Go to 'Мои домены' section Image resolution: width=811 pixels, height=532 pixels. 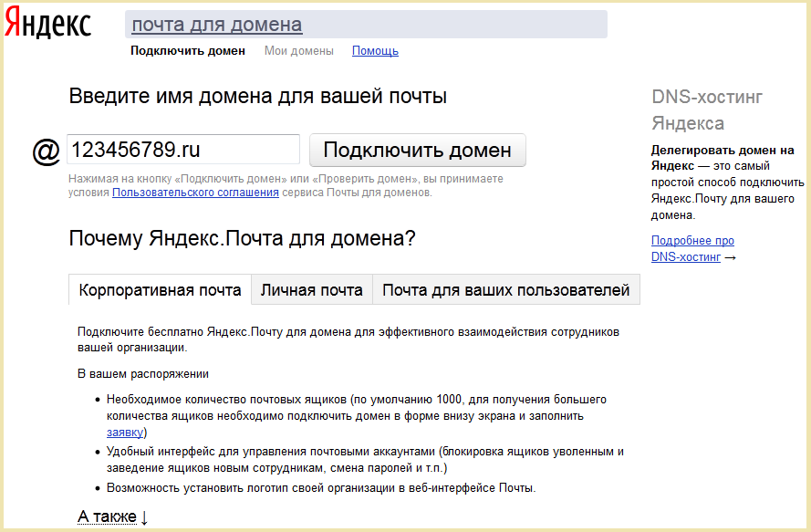299,51
